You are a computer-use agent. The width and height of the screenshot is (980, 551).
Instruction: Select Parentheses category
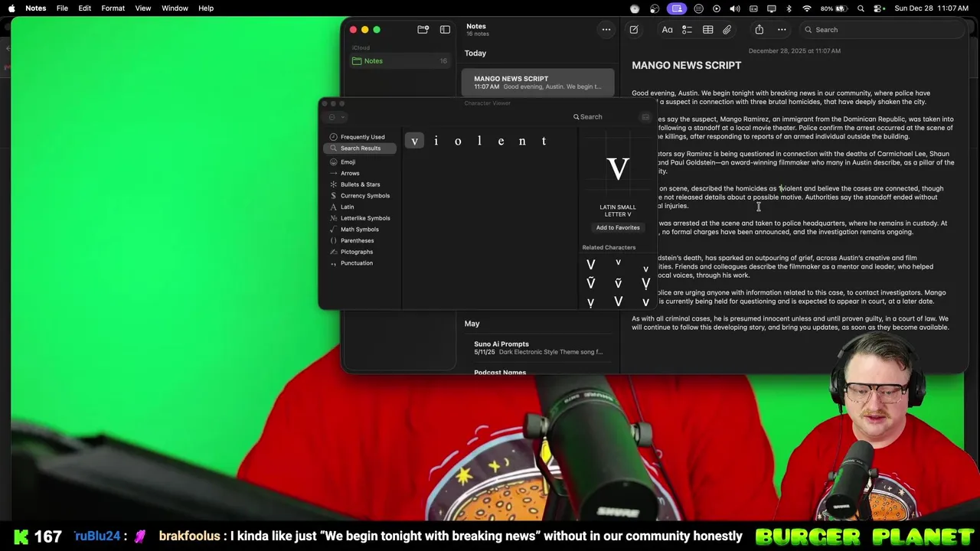click(360, 240)
